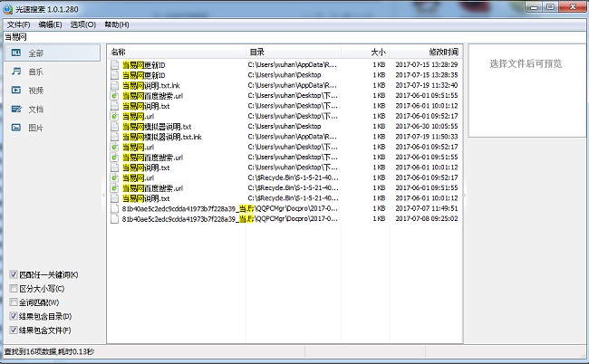This screenshot has height=364, width=589.
Task: Click the 音乐 music note icon
Action: [15, 72]
